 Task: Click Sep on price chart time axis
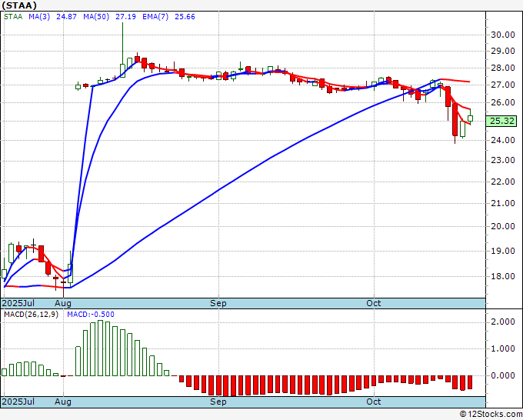coord(218,303)
